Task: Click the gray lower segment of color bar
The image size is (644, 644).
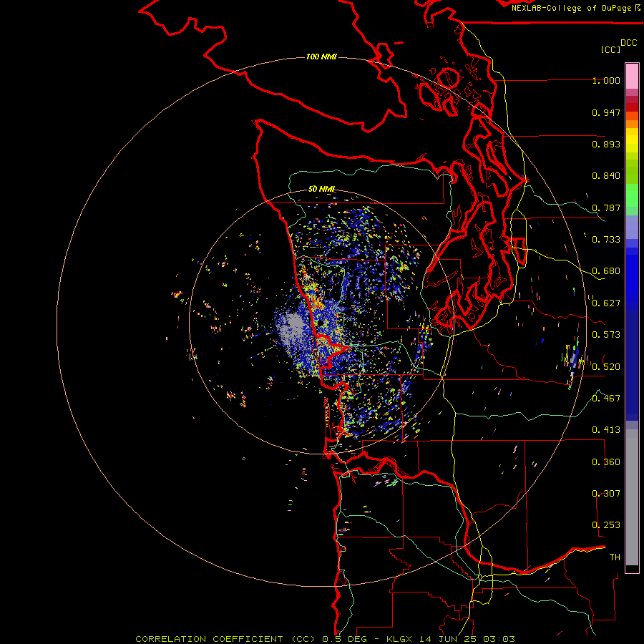Action: [632, 497]
